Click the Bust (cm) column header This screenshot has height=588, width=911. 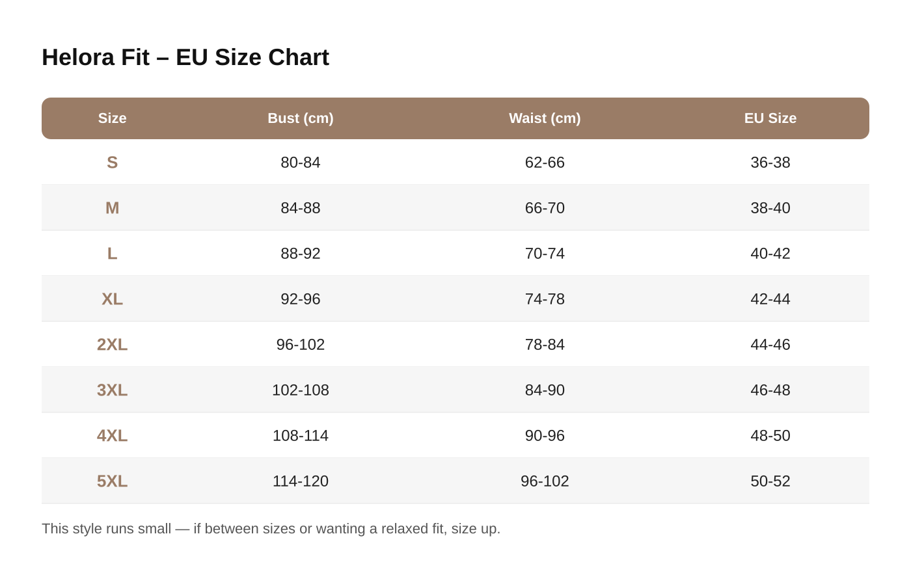pyautogui.click(x=301, y=118)
